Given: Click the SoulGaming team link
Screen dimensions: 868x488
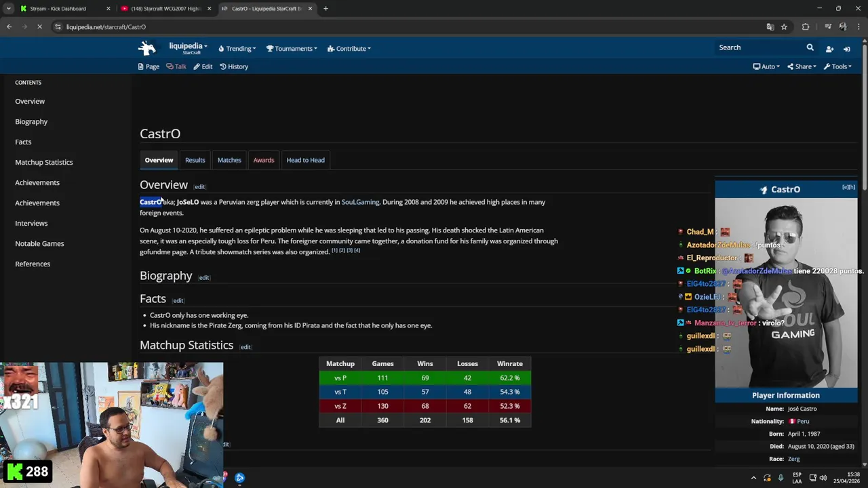Looking at the screenshot, I should coord(360,202).
